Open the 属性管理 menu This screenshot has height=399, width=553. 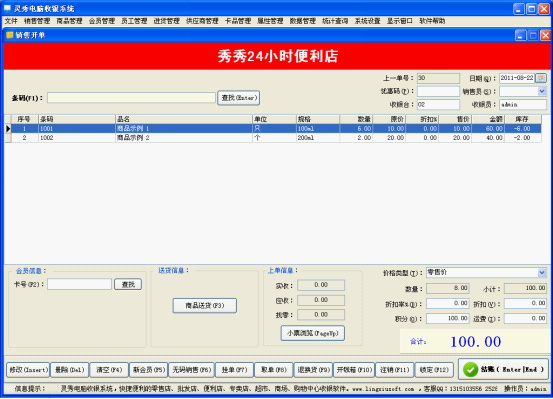(x=270, y=21)
